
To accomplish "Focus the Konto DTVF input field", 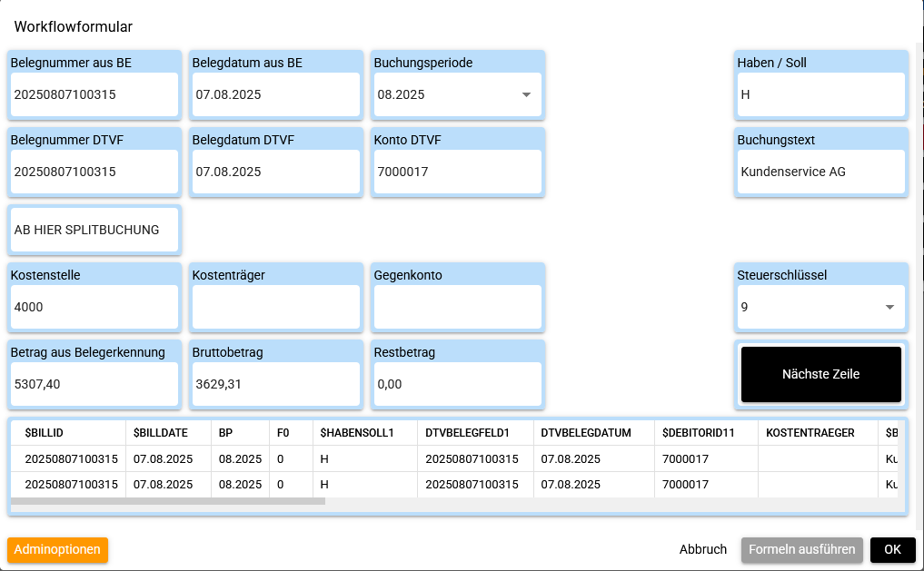I will [457, 172].
